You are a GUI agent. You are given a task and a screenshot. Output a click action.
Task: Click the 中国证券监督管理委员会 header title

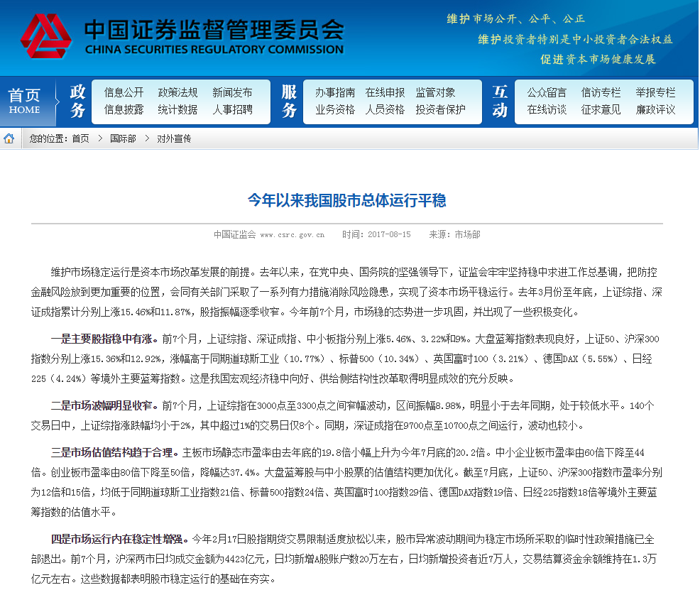214,29
